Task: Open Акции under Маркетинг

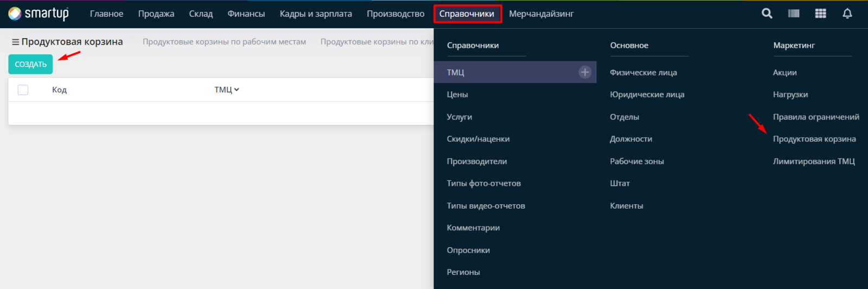Action: pos(785,72)
